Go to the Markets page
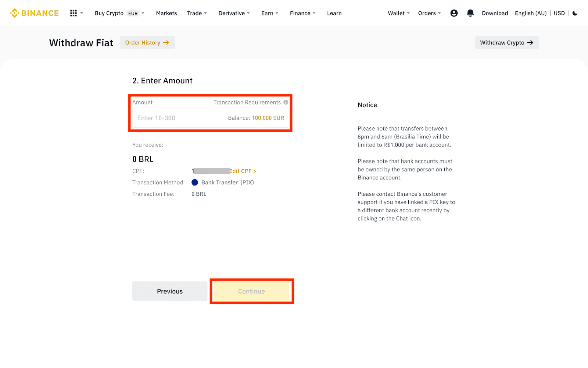The height and width of the screenshot is (368, 588). [166, 13]
